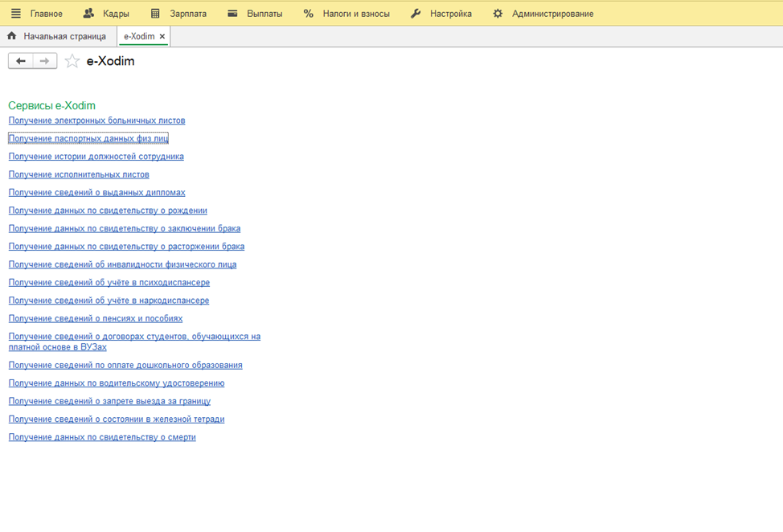Open Налоги и взносы section
Viewport: 783px width, 532px height.
coord(346,14)
